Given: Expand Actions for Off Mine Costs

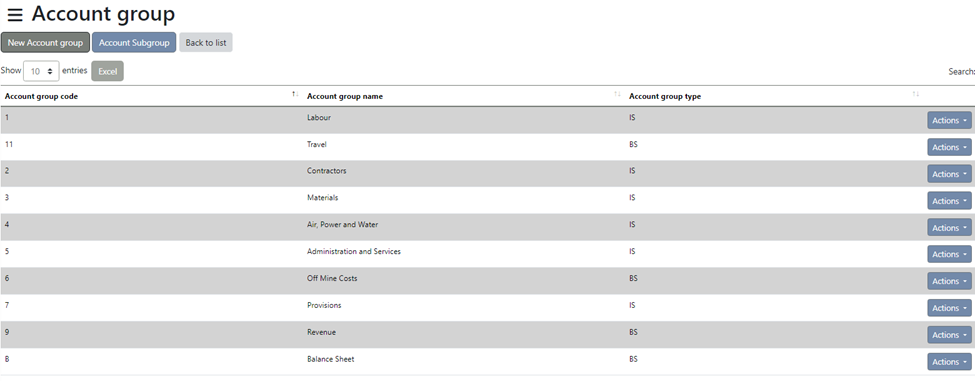Looking at the screenshot, I should 949,281.
